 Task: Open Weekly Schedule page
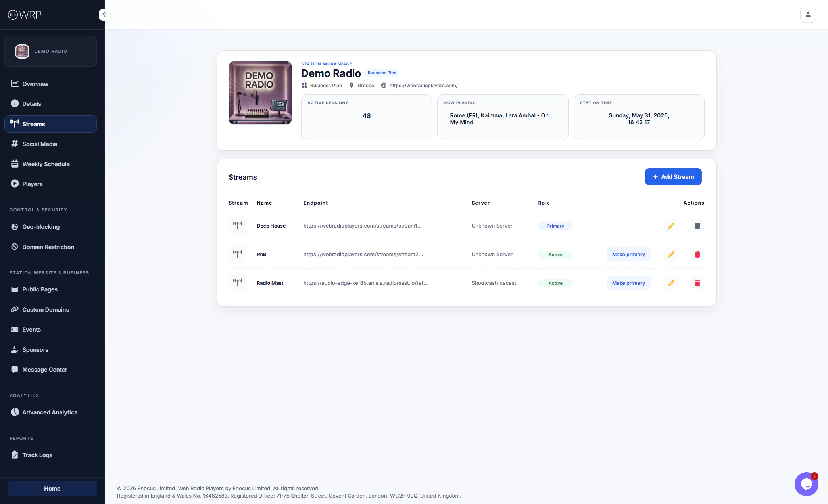[50, 164]
